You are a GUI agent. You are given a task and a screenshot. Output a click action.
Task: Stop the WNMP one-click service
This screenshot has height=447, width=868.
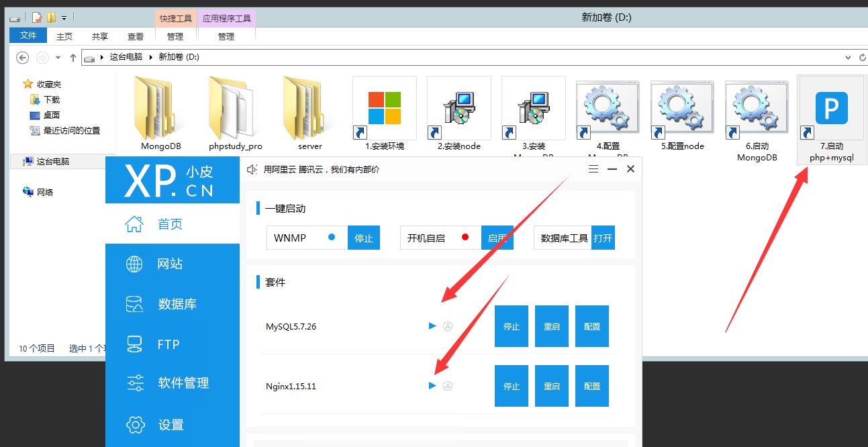click(363, 238)
